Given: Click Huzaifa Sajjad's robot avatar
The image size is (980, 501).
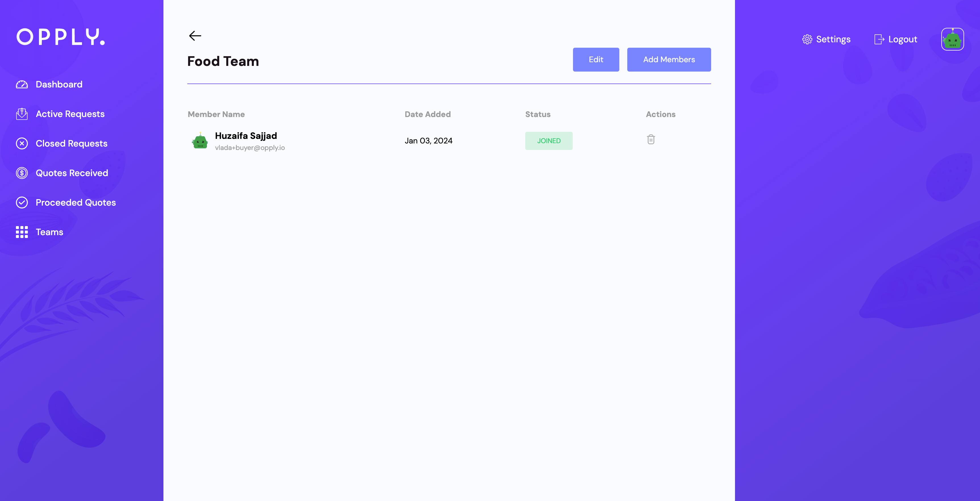Looking at the screenshot, I should [x=200, y=141].
